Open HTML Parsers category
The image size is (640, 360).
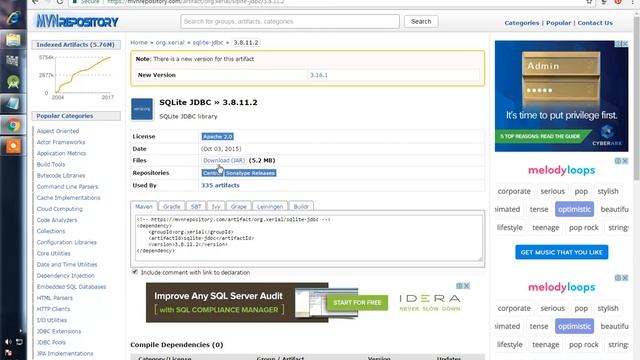tap(55, 298)
